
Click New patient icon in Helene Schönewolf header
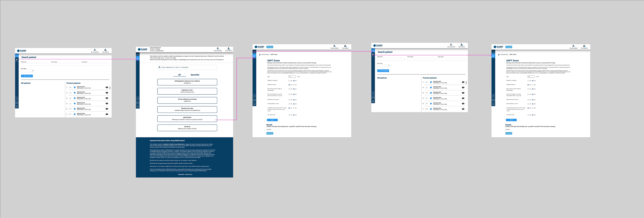tap(228, 49)
